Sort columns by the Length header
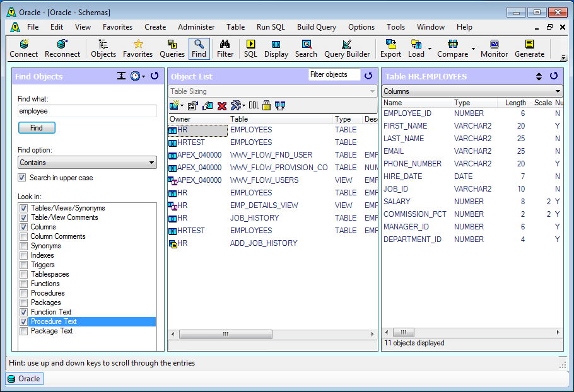Screen dimensions: 574x392 click(x=512, y=103)
